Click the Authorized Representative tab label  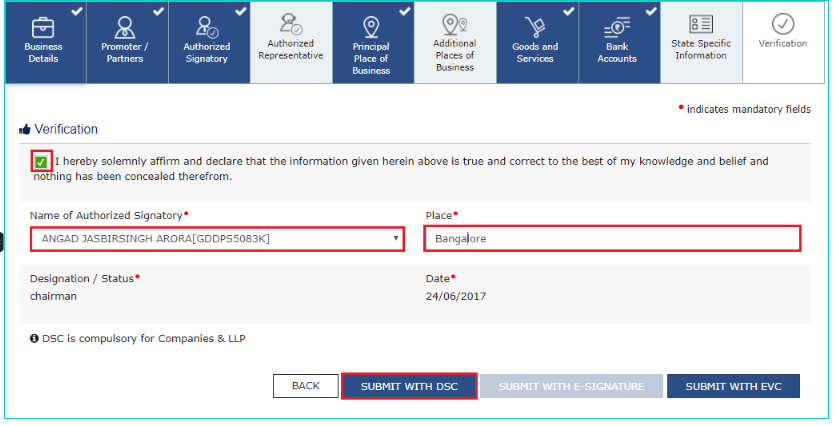click(291, 49)
